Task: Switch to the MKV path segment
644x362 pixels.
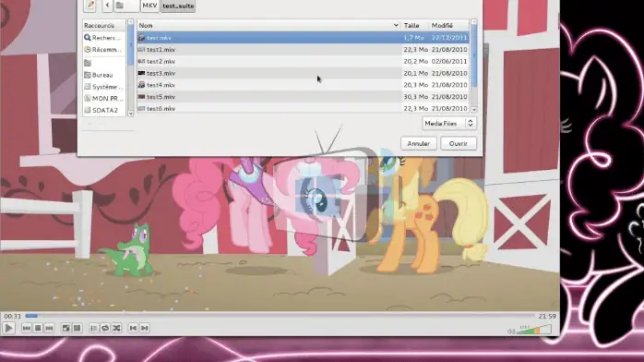Action: (149, 6)
